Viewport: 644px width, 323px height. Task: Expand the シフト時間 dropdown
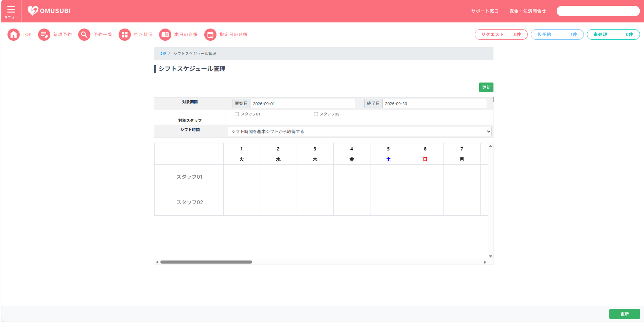point(360,131)
